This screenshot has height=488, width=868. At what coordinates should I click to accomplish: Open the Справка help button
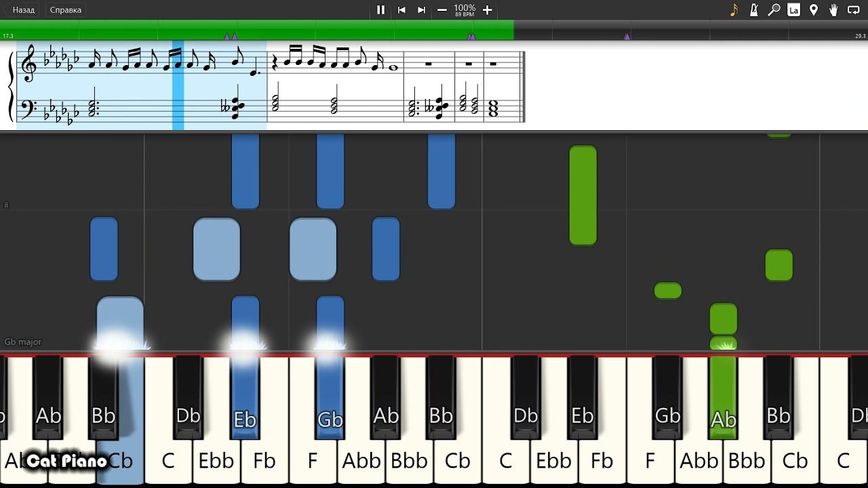(66, 9)
